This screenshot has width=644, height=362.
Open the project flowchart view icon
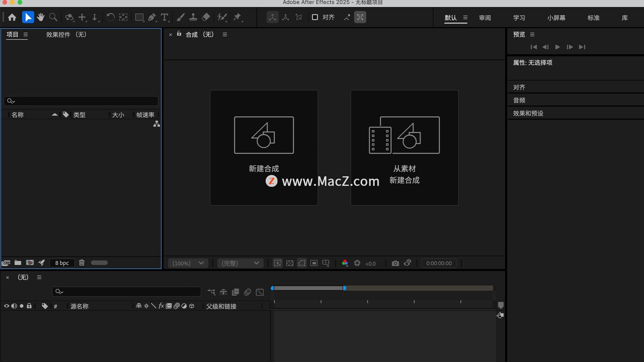tap(157, 124)
